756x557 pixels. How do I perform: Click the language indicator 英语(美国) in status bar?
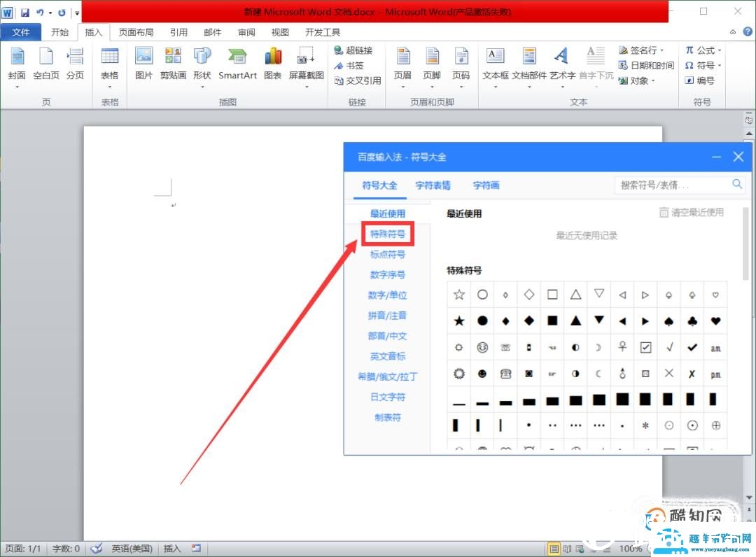[x=132, y=549]
